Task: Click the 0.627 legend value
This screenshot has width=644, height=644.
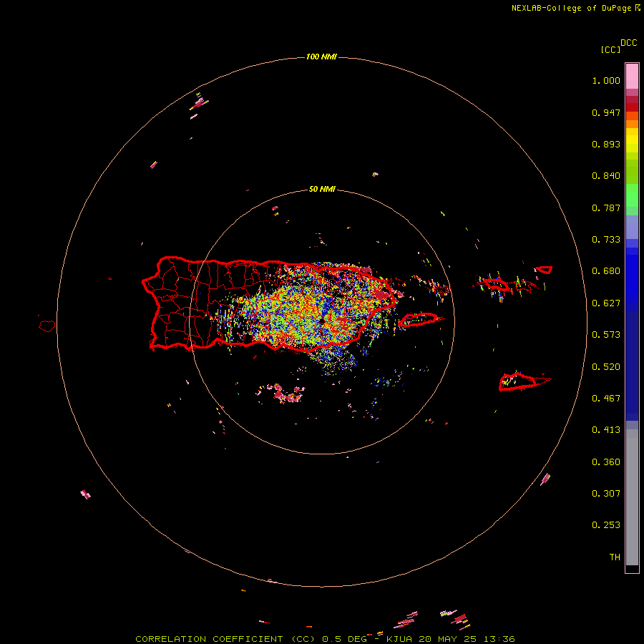Action: tap(606, 303)
